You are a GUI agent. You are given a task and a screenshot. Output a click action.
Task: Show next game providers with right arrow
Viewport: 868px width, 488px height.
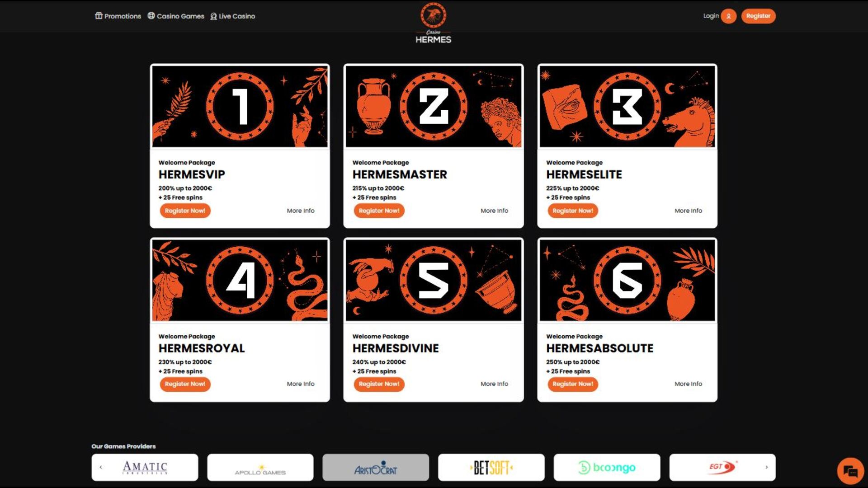coord(766,467)
